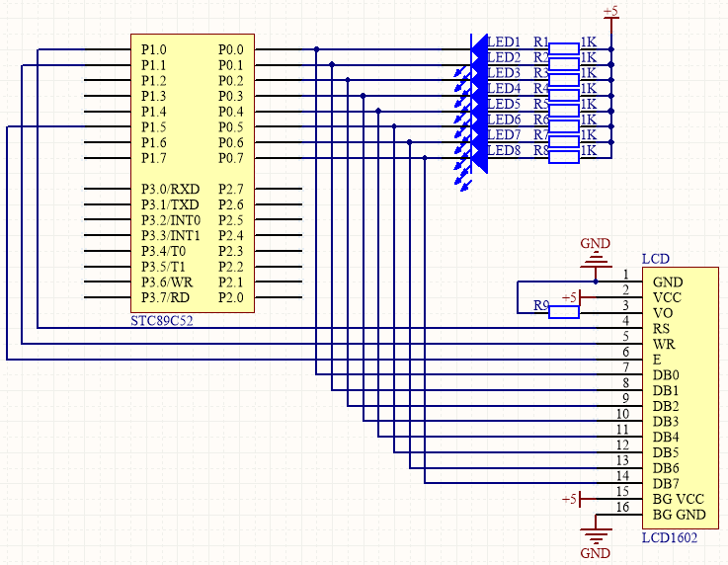The image size is (728, 565).
Task: Select resistor R8 symbol
Action: click(x=564, y=156)
